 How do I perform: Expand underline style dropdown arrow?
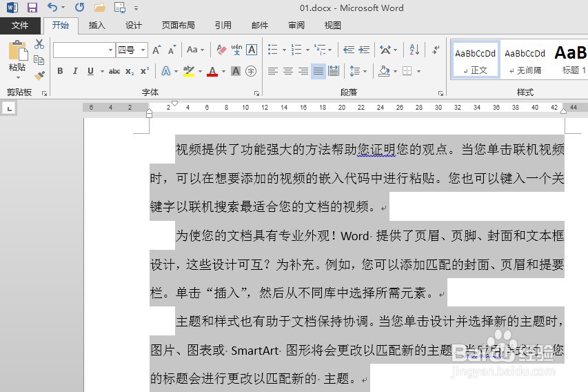(x=102, y=71)
